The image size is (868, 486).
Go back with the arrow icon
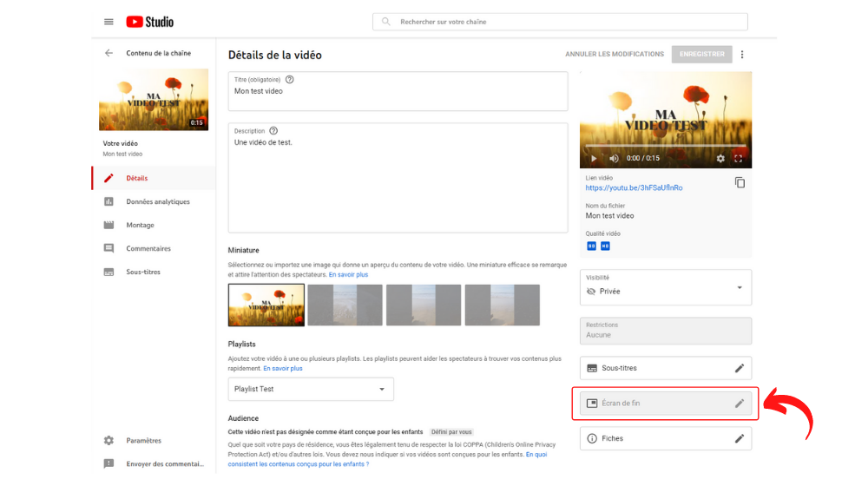click(108, 53)
